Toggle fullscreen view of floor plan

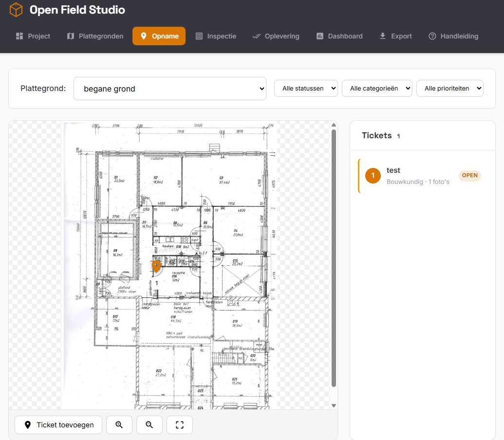click(x=180, y=425)
